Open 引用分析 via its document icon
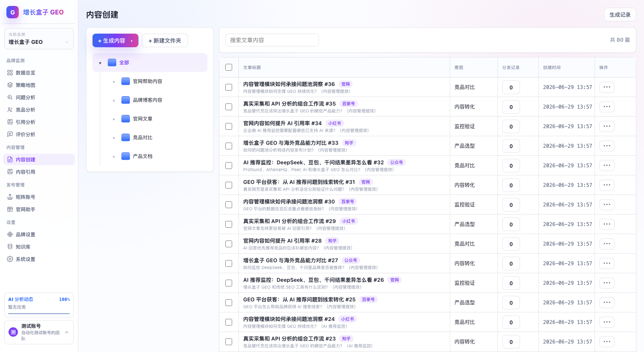Image resolution: width=644 pixels, height=352 pixels. [x=10, y=122]
